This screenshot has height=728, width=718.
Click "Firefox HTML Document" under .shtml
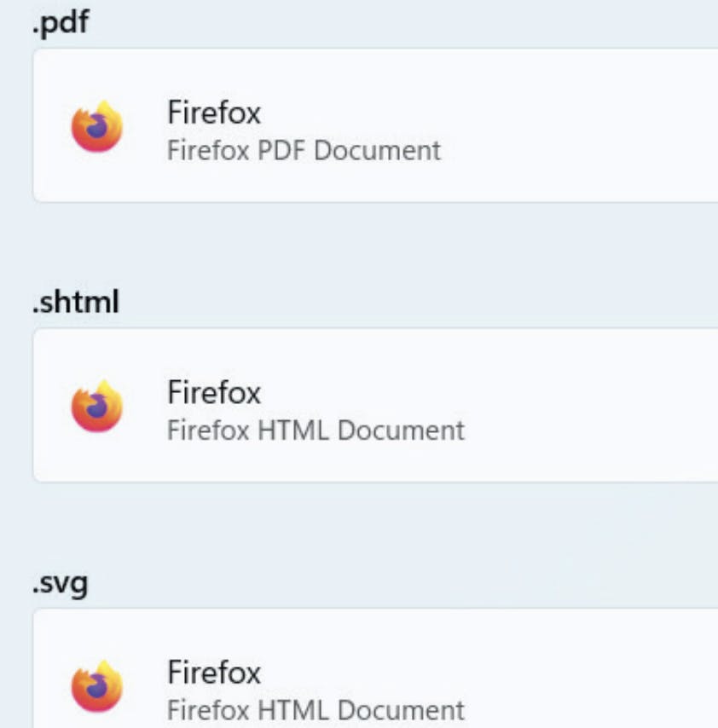[x=316, y=430]
